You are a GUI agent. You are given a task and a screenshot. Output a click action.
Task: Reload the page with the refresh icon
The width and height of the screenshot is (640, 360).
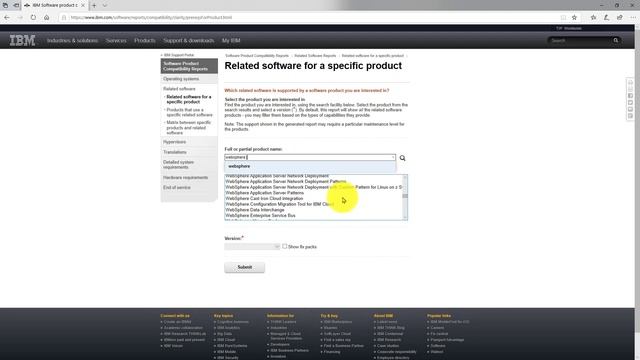click(x=33, y=18)
